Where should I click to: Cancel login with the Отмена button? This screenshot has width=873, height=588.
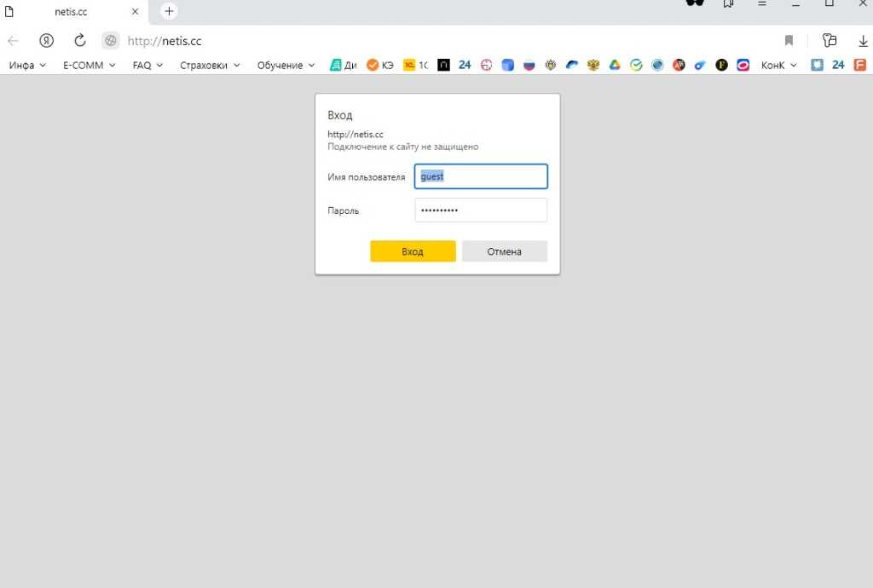504,251
